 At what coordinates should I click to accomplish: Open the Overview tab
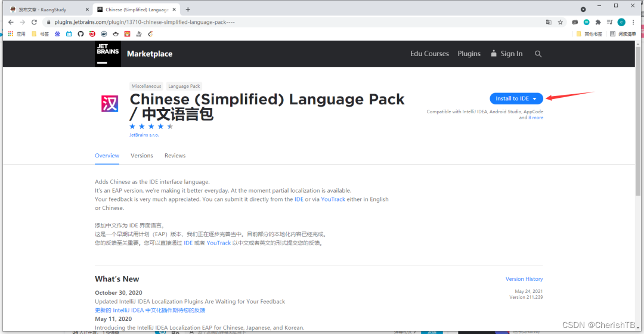[107, 156]
